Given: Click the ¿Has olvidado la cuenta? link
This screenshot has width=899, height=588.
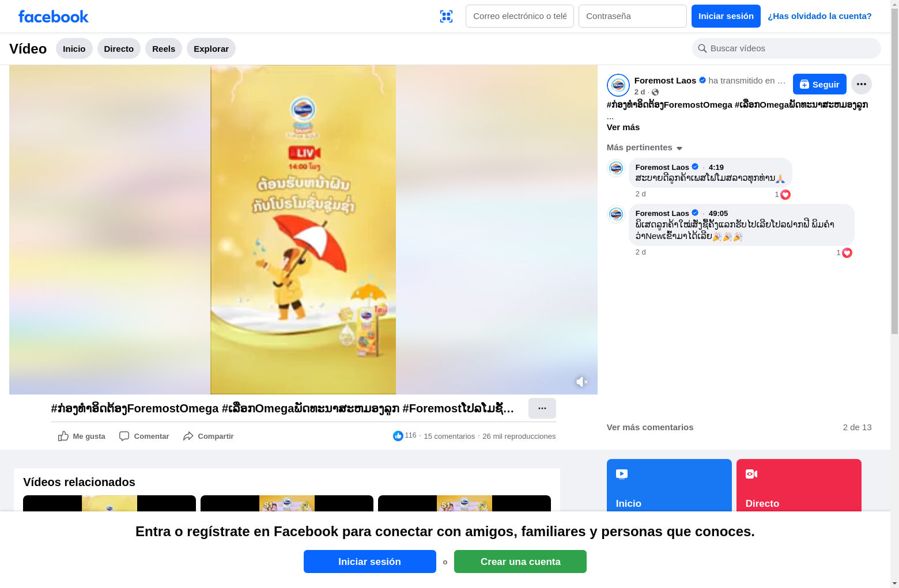Looking at the screenshot, I should (x=819, y=16).
